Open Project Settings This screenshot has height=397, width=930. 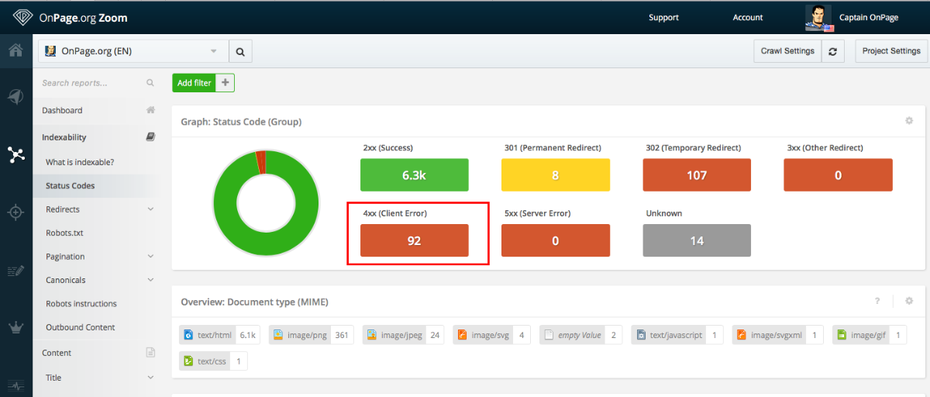point(891,51)
